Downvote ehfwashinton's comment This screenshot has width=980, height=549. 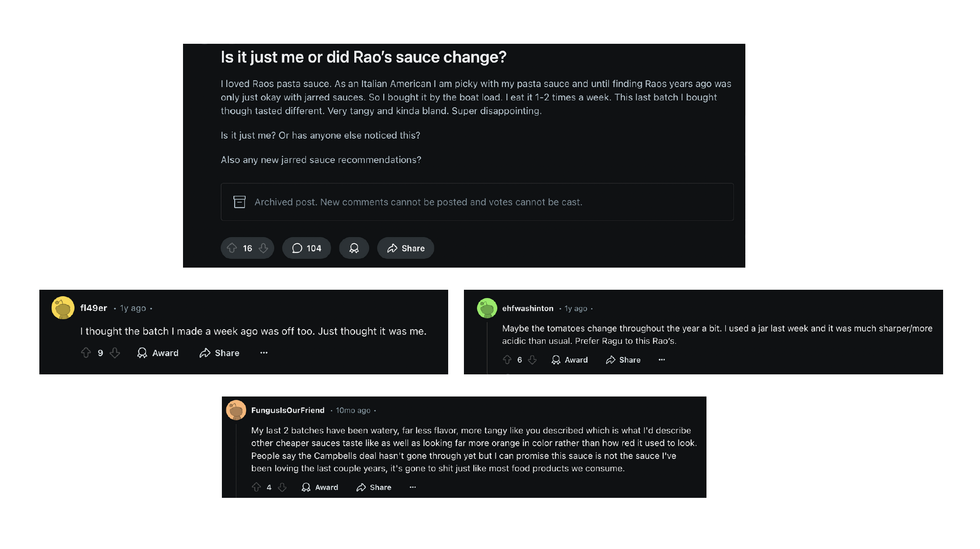point(532,360)
